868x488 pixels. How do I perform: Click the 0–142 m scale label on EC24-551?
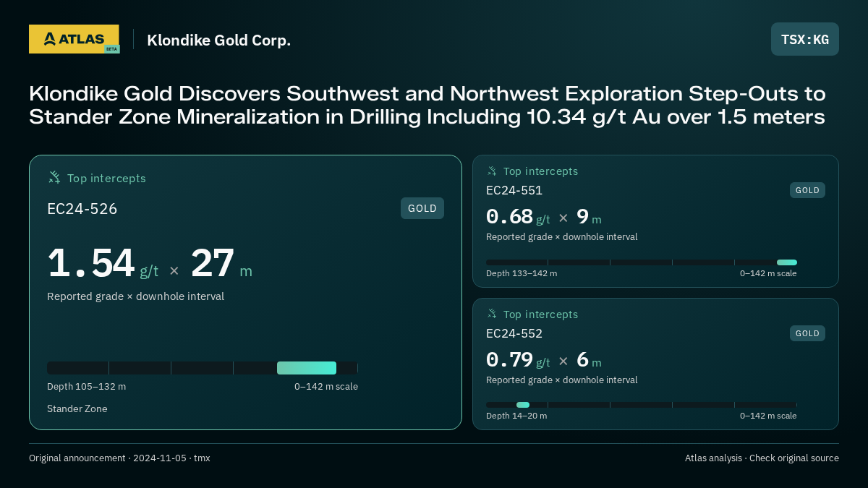[768, 273]
